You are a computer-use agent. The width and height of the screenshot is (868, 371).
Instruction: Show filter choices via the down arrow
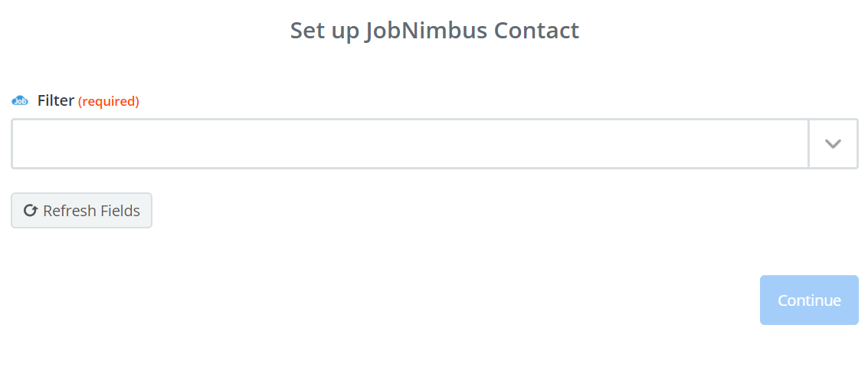pos(833,143)
